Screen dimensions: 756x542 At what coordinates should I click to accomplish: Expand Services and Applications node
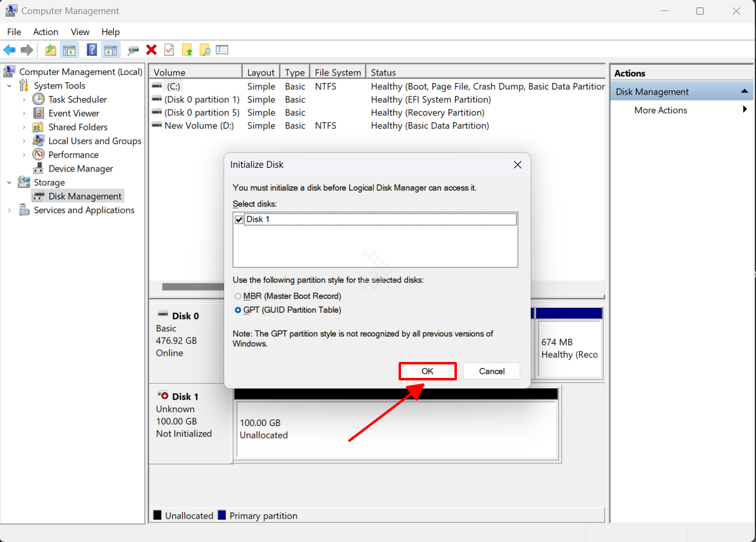pos(10,210)
